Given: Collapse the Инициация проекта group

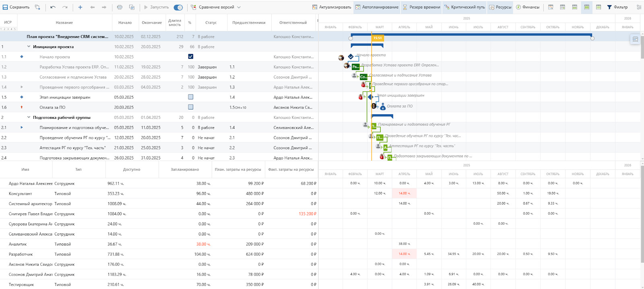Looking at the screenshot, I should (x=29, y=47).
